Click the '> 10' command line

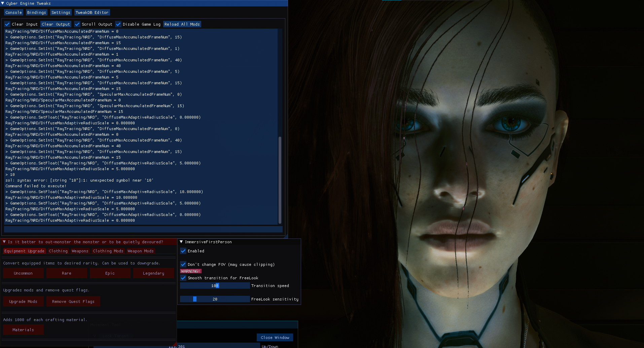click(10, 175)
